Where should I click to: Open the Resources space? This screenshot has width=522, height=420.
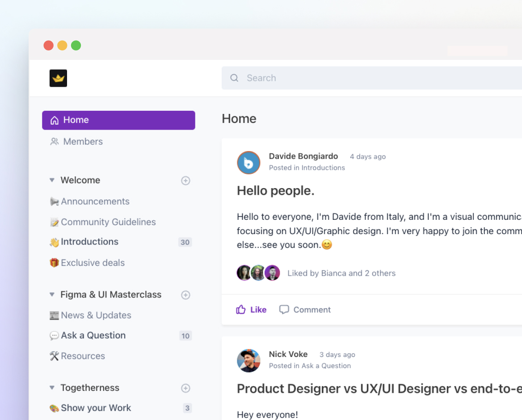(x=83, y=356)
